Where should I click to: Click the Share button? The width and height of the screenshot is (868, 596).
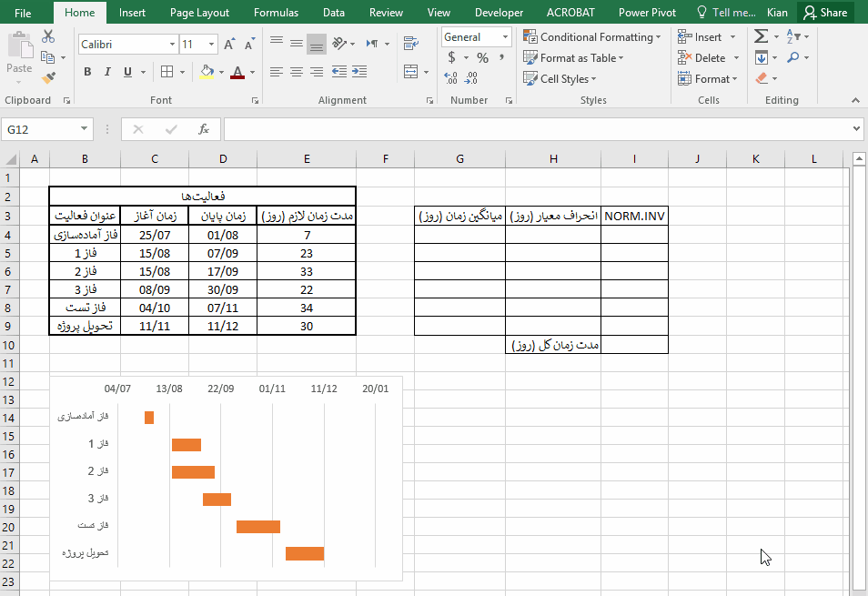click(x=824, y=13)
